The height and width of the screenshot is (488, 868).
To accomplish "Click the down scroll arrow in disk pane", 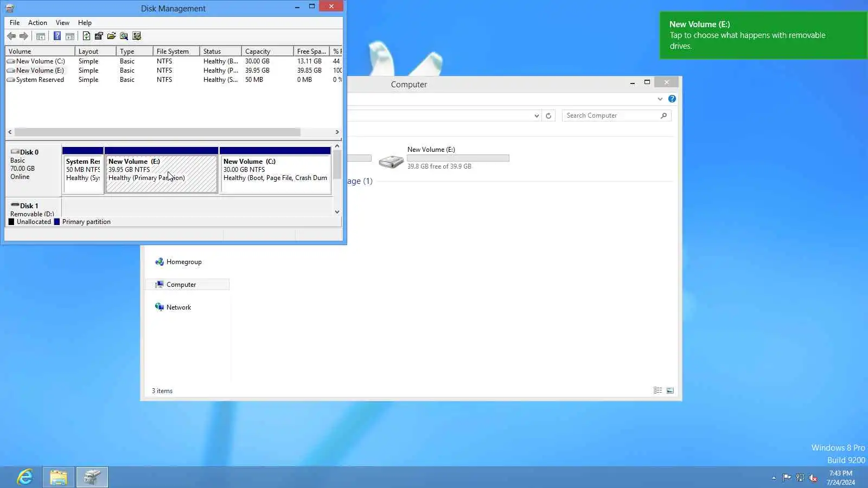I will [x=337, y=212].
